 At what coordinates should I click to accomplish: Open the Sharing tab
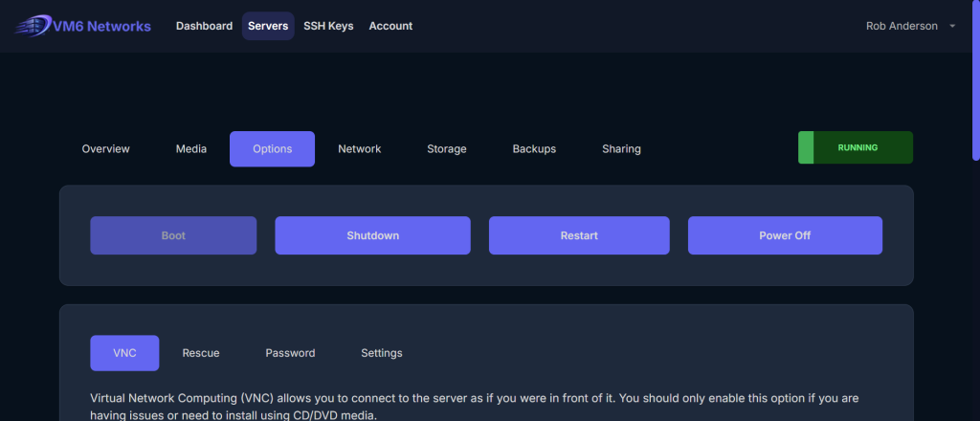coord(621,149)
